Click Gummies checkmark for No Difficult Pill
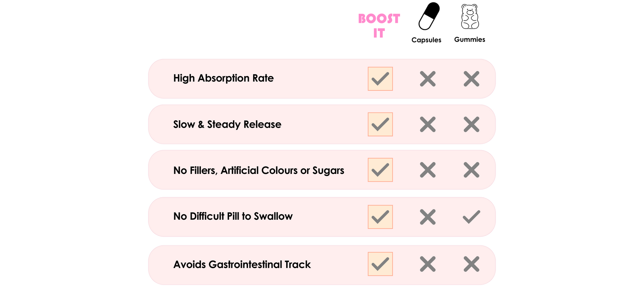 (471, 217)
